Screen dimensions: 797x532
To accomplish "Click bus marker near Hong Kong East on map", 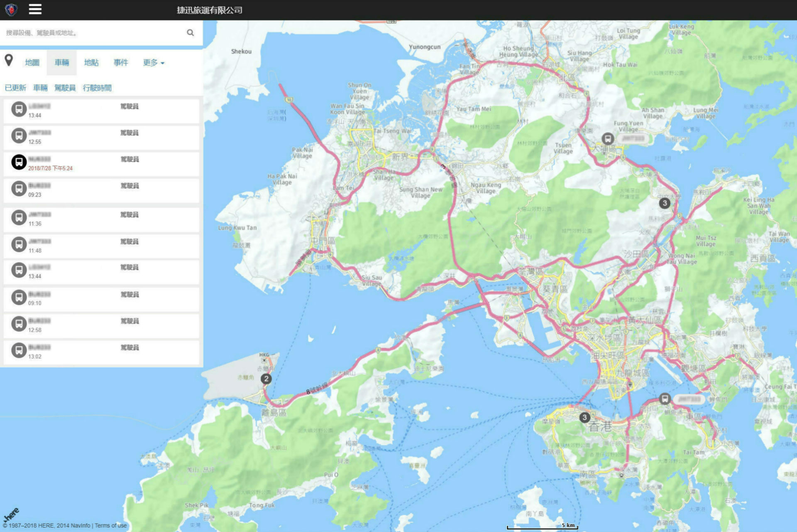I will (x=665, y=399).
